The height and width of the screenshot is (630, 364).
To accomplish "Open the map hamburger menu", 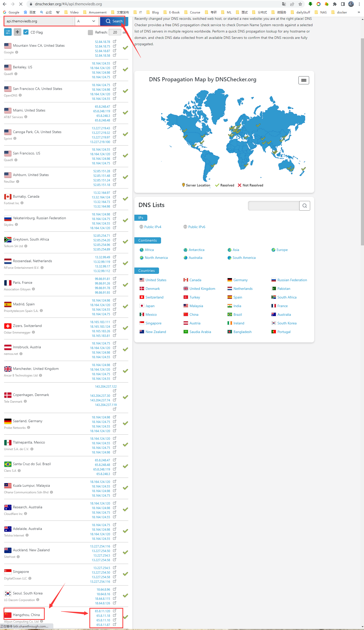I will tap(304, 80).
